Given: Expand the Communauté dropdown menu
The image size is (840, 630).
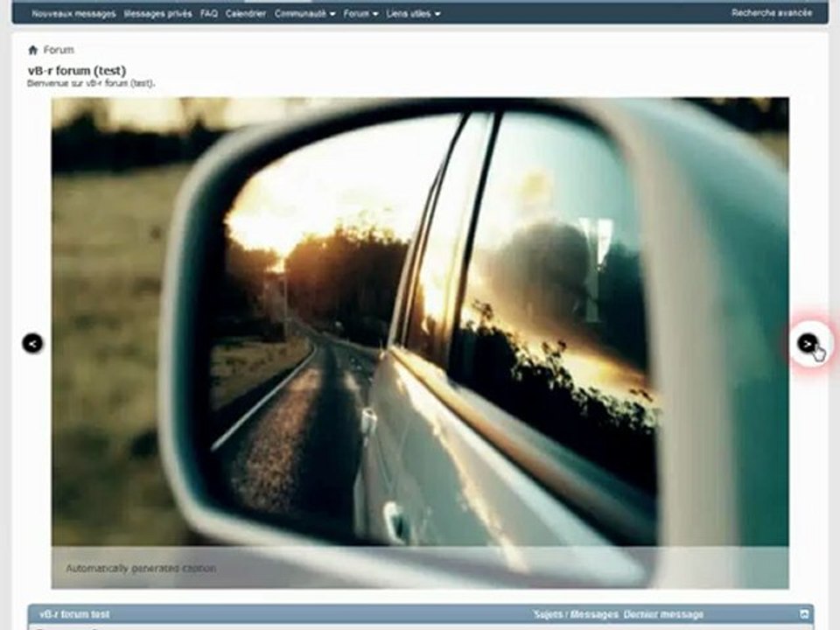Looking at the screenshot, I should point(304,13).
